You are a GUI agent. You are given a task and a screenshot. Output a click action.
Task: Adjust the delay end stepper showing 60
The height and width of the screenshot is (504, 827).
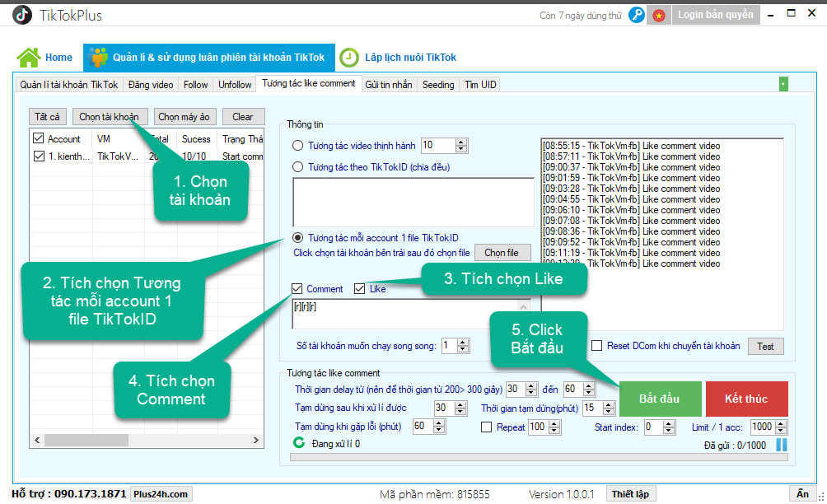(589, 389)
